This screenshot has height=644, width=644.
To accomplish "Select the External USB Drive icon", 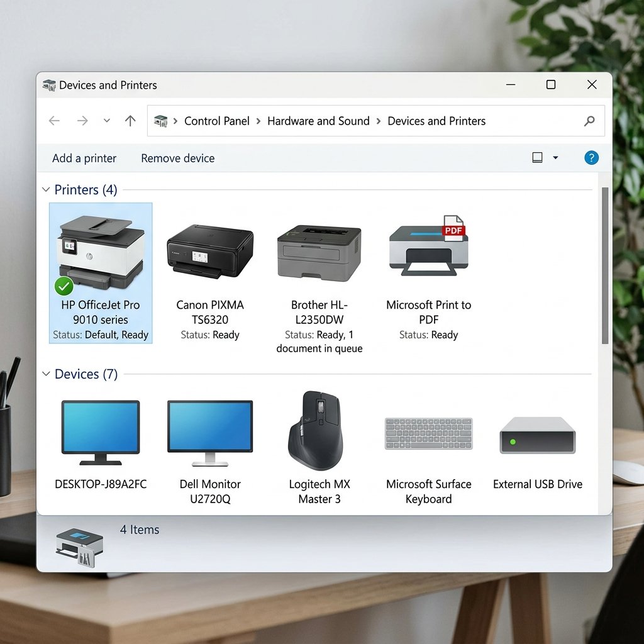I will 538,435.
